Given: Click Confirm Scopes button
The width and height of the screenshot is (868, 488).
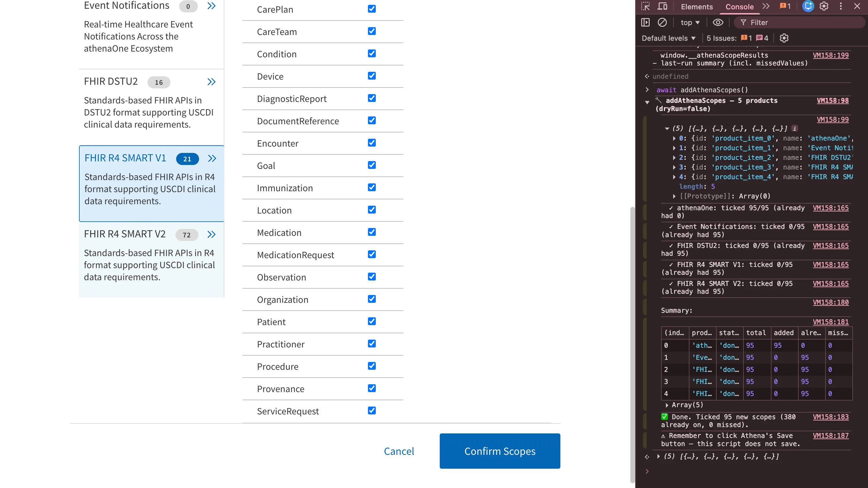Looking at the screenshot, I should [500, 451].
